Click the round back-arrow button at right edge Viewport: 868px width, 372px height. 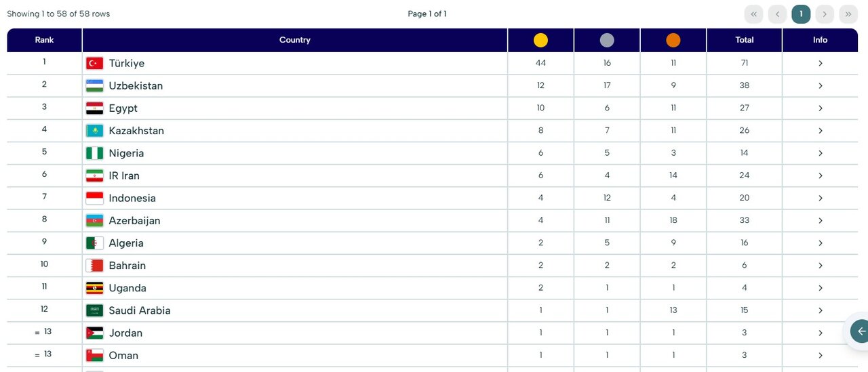click(x=861, y=331)
